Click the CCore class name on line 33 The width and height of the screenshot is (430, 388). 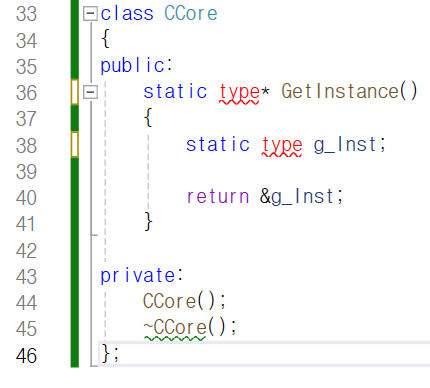coord(191,14)
